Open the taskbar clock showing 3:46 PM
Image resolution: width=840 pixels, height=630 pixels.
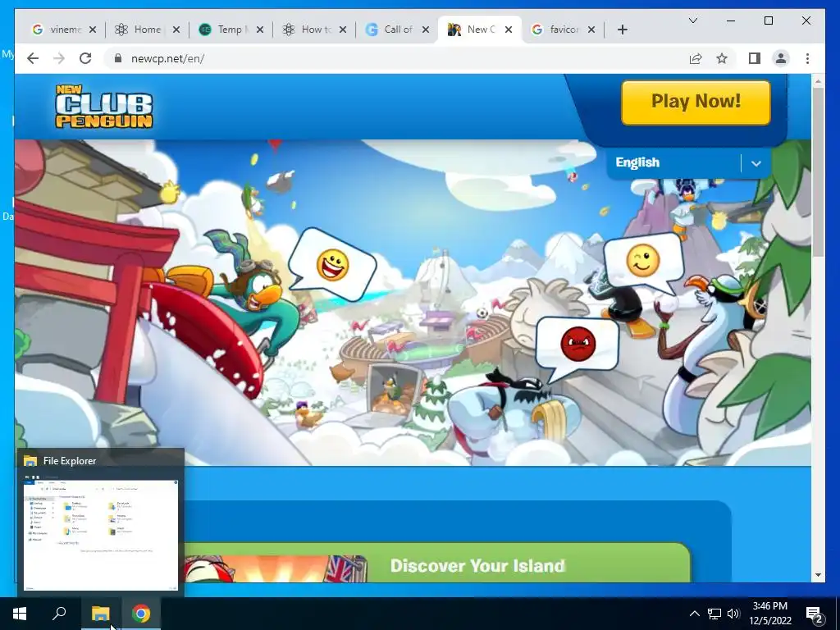pyautogui.click(x=770, y=614)
